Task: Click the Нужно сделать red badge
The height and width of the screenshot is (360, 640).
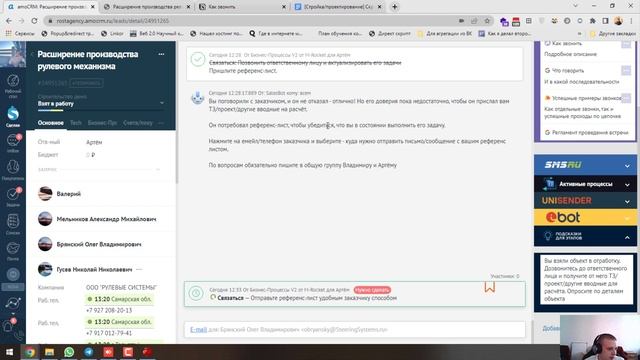Action: (372, 290)
